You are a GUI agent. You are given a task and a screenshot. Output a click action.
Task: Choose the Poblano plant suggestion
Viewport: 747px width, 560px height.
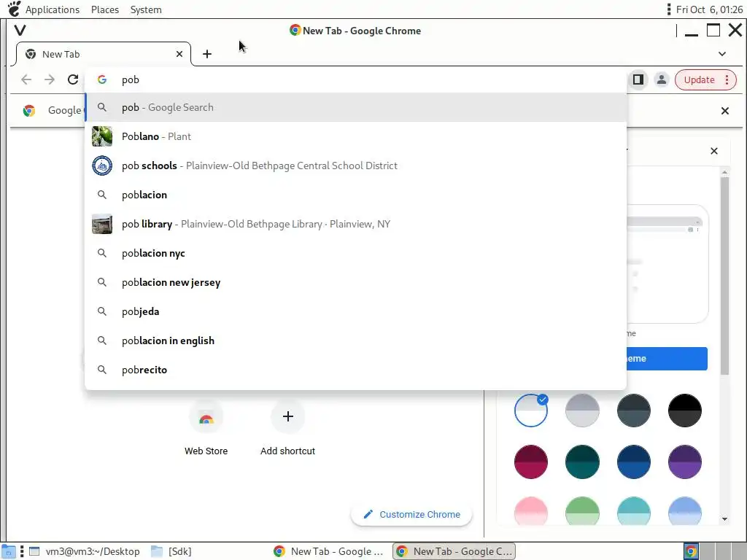pyautogui.click(x=355, y=136)
